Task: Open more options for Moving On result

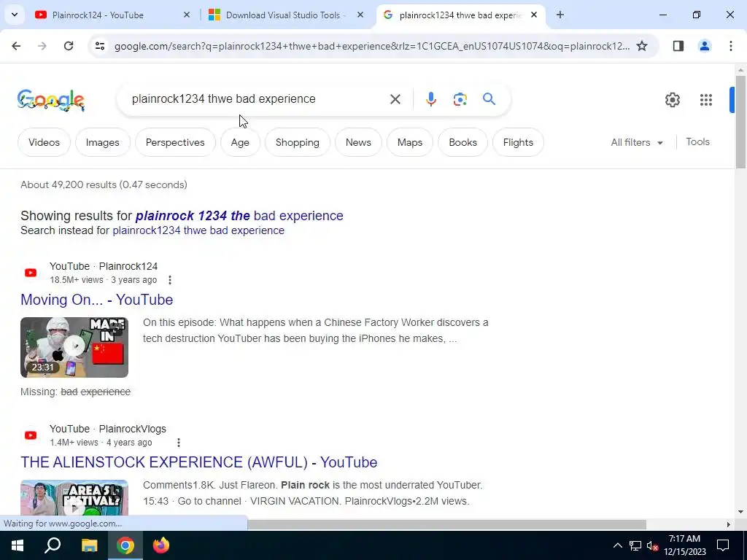Action: click(169, 280)
